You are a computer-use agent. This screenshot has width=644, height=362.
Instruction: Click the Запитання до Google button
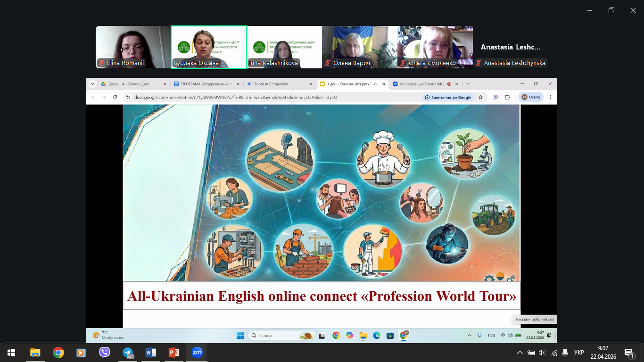tap(448, 97)
